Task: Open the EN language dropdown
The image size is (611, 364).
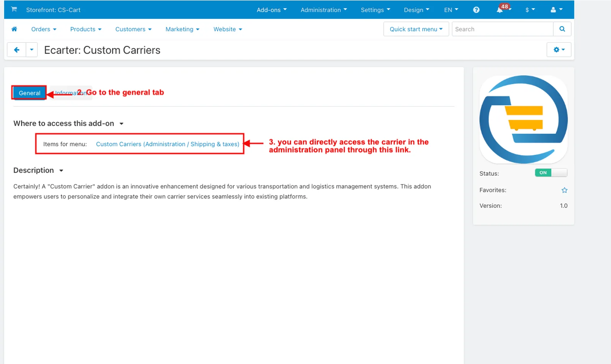Action: pyautogui.click(x=451, y=10)
